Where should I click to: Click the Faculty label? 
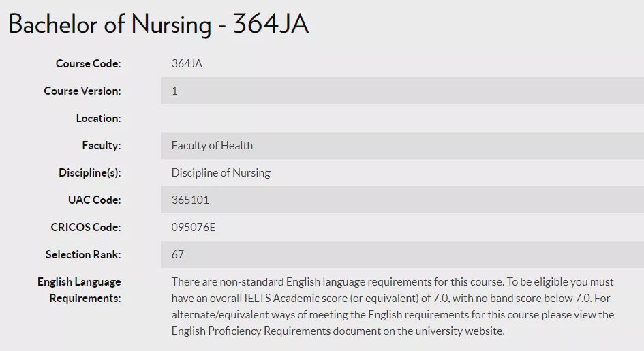[x=101, y=145]
